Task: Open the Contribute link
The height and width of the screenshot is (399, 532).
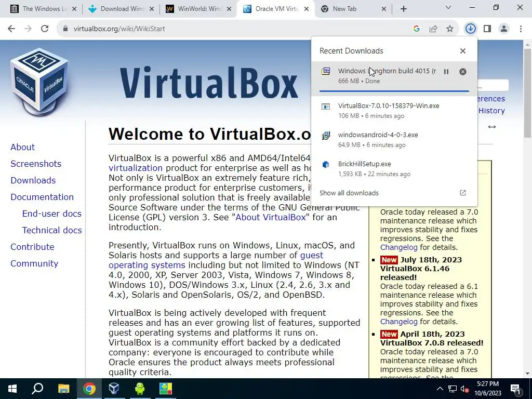Action: 32,247
